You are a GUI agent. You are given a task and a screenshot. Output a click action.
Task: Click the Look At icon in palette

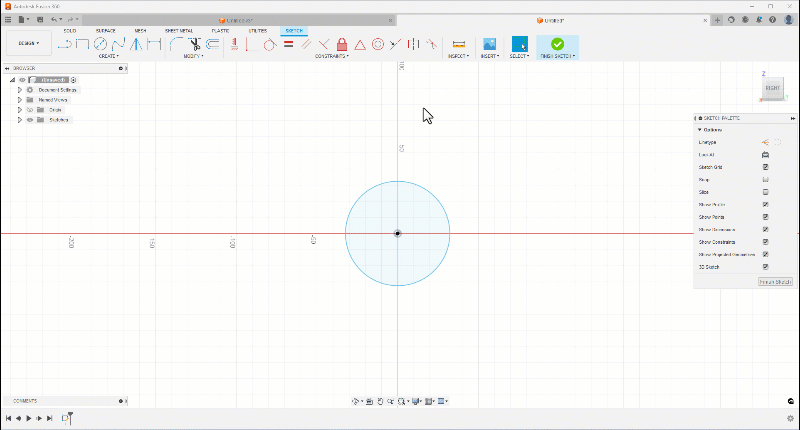765,155
